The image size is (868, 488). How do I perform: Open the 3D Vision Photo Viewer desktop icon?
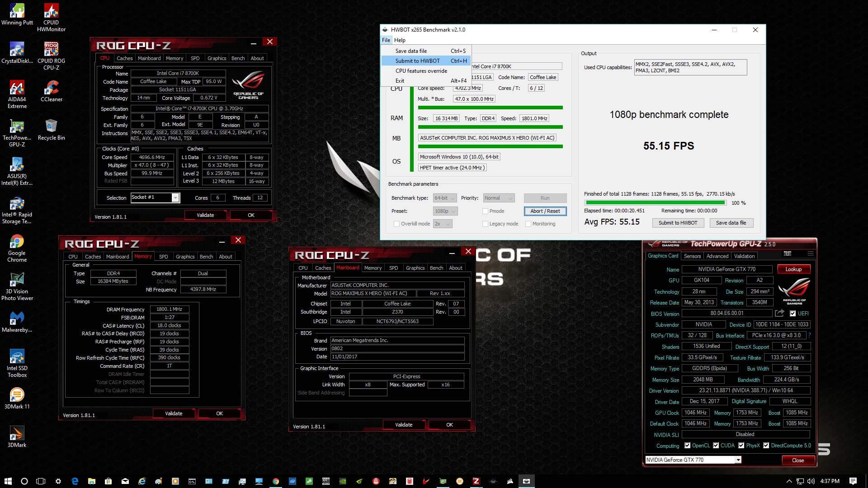[x=17, y=286]
